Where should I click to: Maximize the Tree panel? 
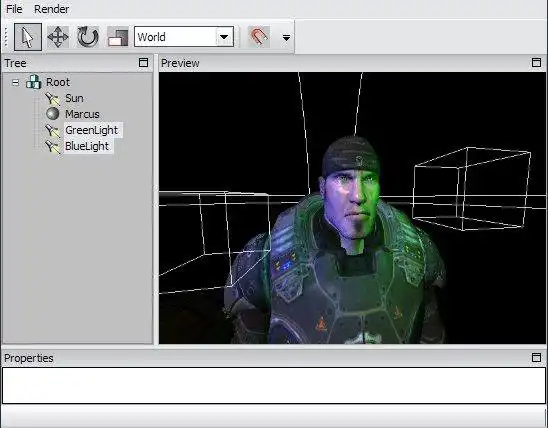tap(143, 63)
